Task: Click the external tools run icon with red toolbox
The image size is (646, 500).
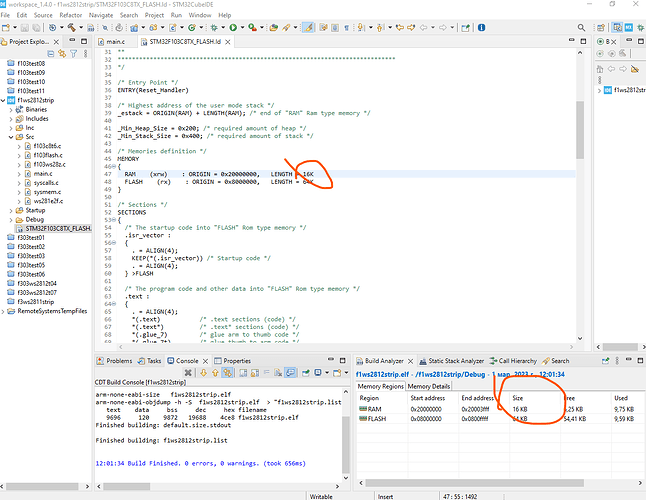Action: tap(253, 28)
